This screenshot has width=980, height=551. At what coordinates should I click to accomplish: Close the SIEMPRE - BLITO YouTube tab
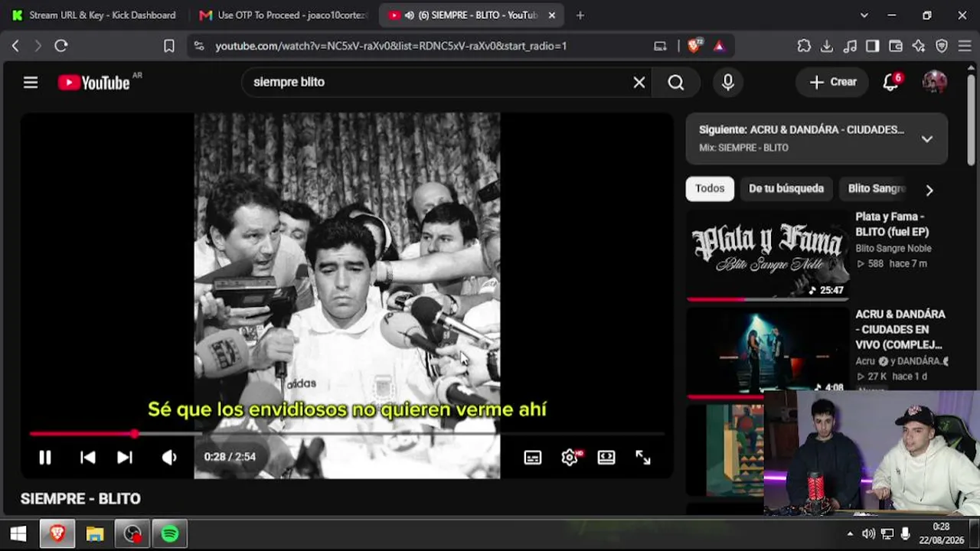(x=552, y=15)
